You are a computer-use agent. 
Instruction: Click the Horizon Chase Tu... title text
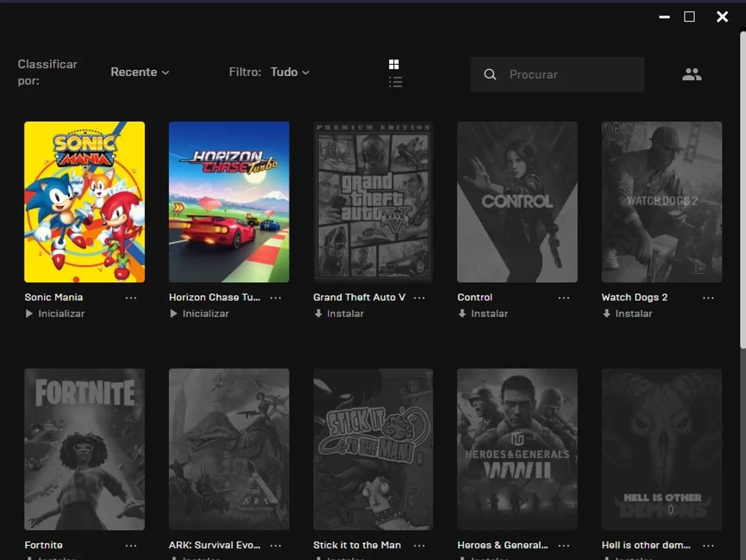(x=215, y=297)
